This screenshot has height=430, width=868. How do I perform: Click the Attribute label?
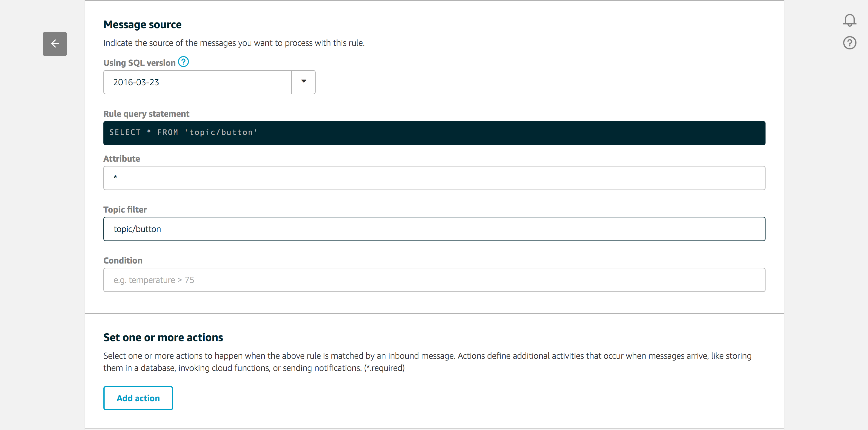[x=122, y=159]
